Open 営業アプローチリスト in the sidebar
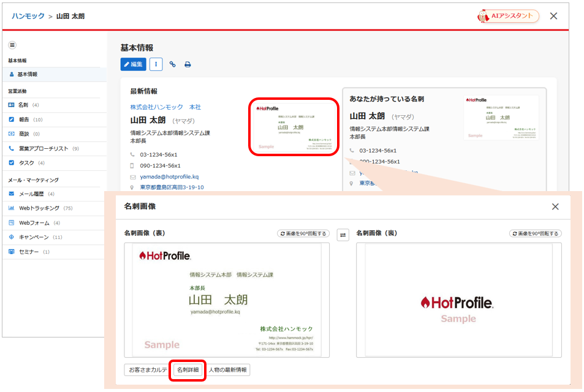 coord(55,149)
